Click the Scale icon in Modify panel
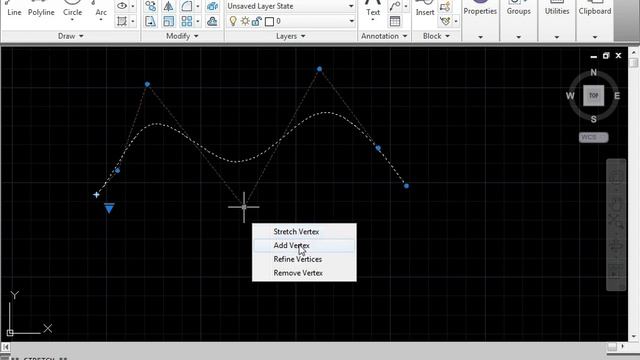Image resolution: width=640 pixels, height=360 pixels. [x=168, y=21]
